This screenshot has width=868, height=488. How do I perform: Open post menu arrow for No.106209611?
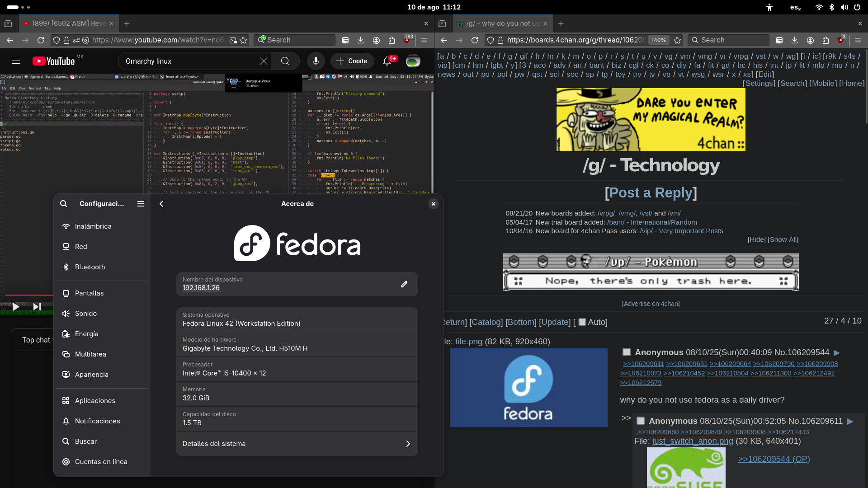pos(850,421)
